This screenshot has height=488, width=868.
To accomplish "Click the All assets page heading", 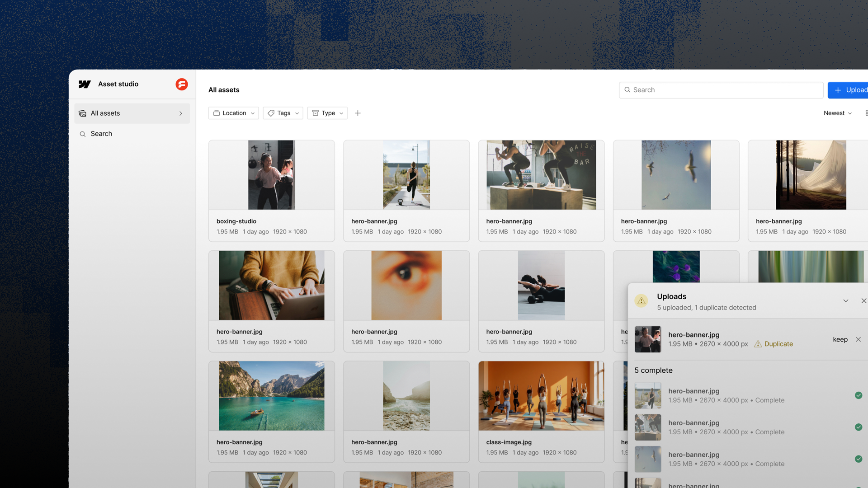I will tap(224, 90).
